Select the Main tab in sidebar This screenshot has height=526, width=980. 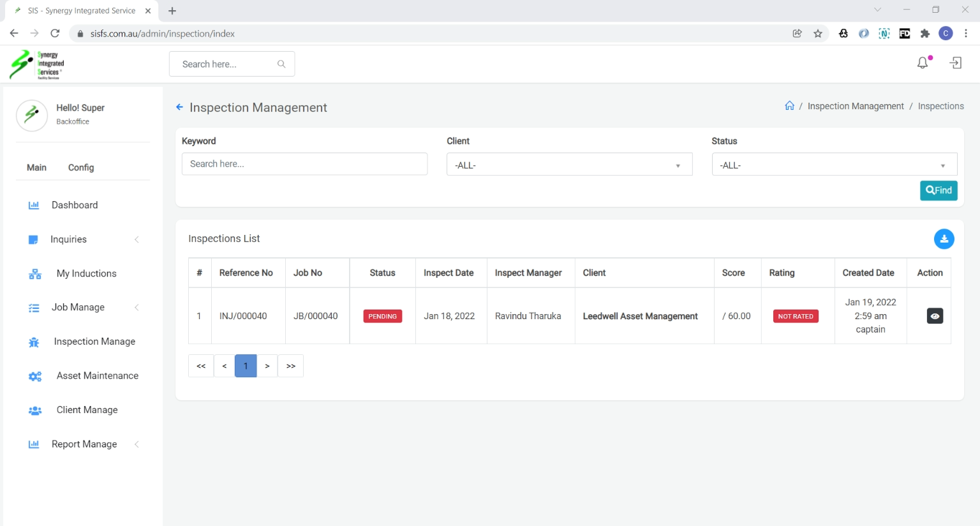(x=36, y=167)
